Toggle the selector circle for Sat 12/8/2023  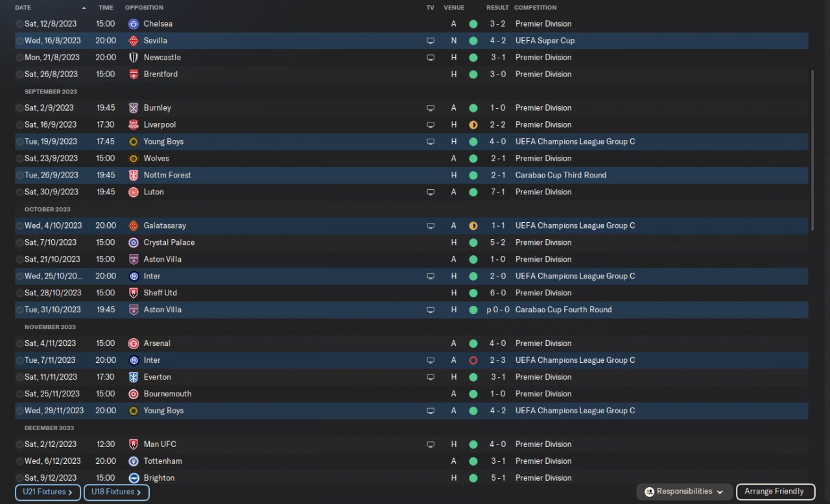(x=19, y=24)
